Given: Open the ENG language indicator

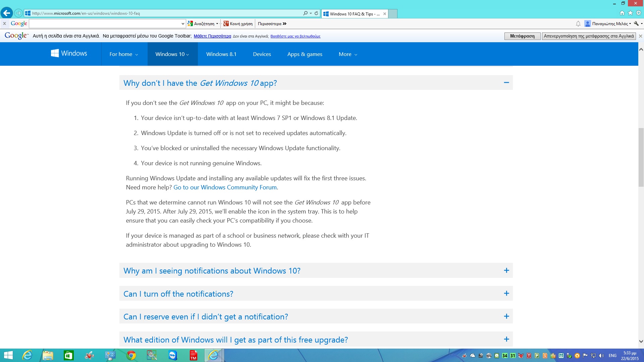Looking at the screenshot, I should (612, 356).
